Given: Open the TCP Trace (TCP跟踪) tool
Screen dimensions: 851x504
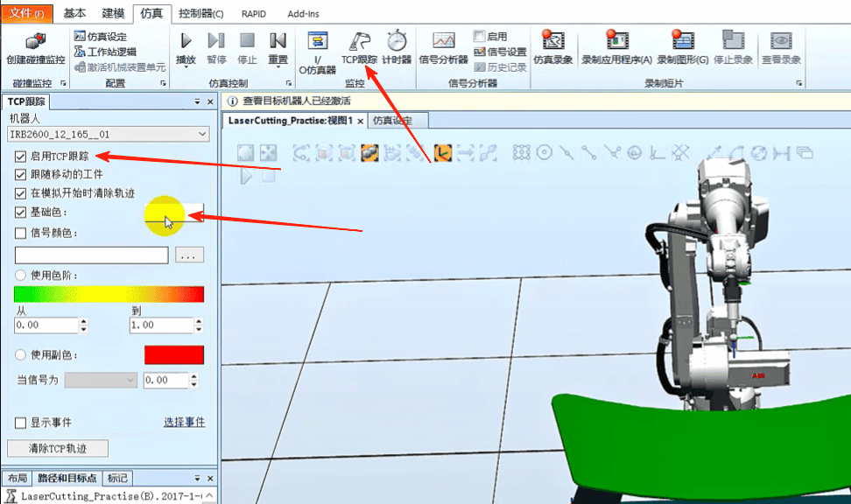Looking at the screenshot, I should tap(359, 48).
